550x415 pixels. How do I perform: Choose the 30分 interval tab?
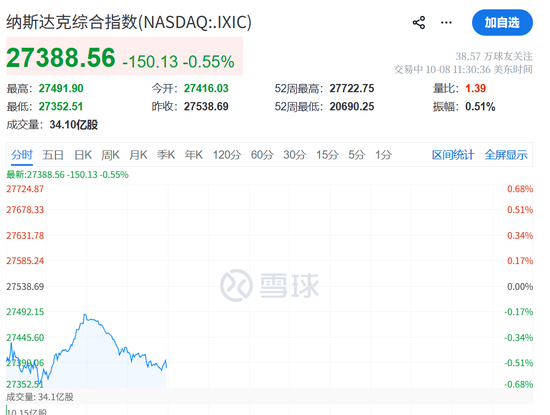(295, 155)
